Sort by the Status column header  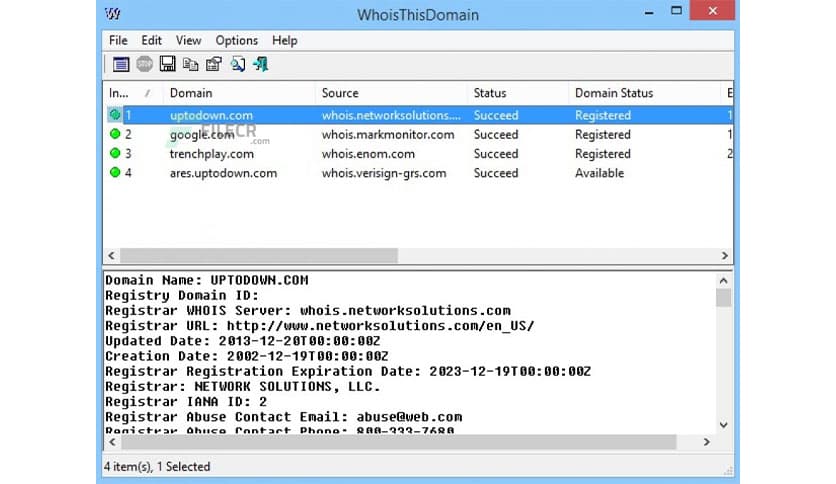[517, 93]
